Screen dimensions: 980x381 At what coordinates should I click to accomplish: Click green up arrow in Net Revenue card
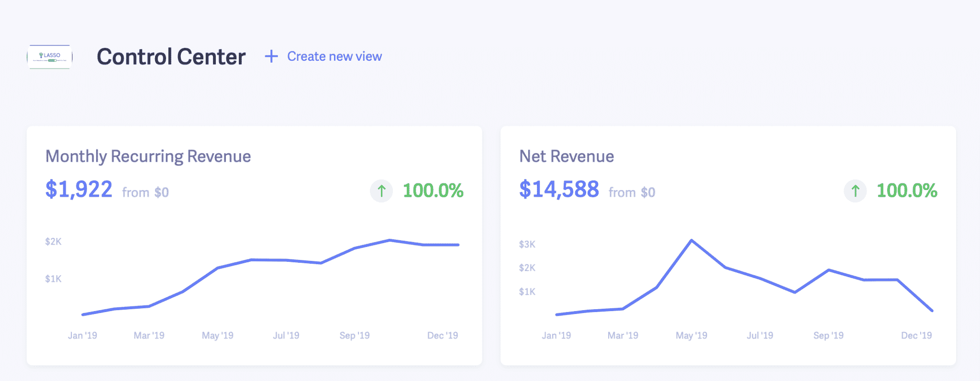[855, 191]
